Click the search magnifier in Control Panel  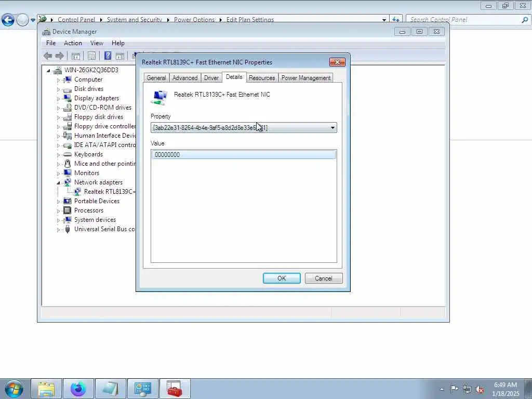point(525,20)
